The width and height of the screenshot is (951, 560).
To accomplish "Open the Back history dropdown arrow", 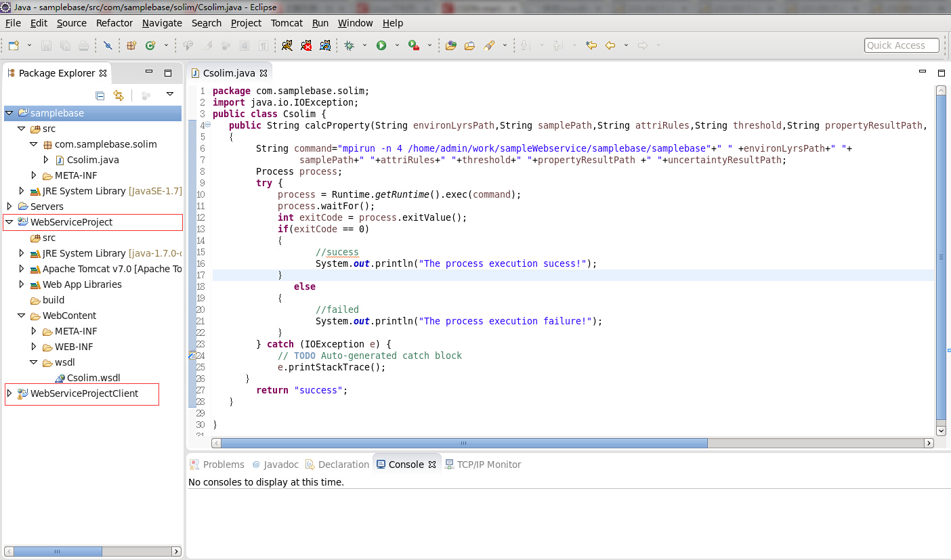I will (x=626, y=45).
